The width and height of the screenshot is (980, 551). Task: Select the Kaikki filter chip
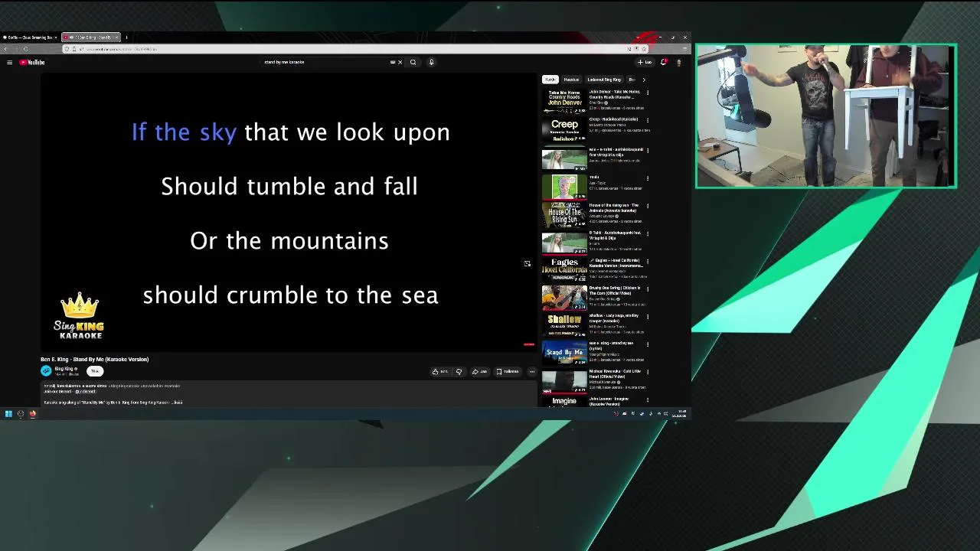click(550, 80)
